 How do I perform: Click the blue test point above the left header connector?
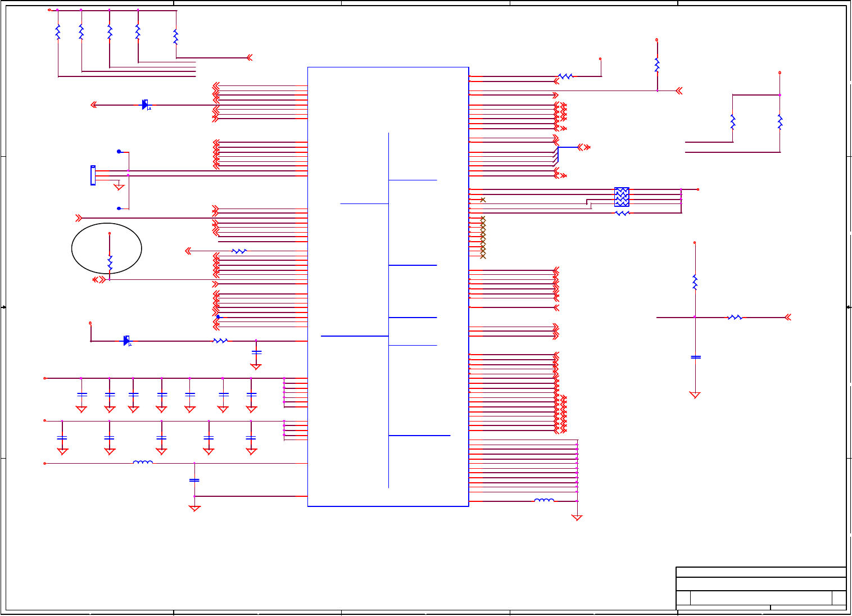[x=119, y=152]
